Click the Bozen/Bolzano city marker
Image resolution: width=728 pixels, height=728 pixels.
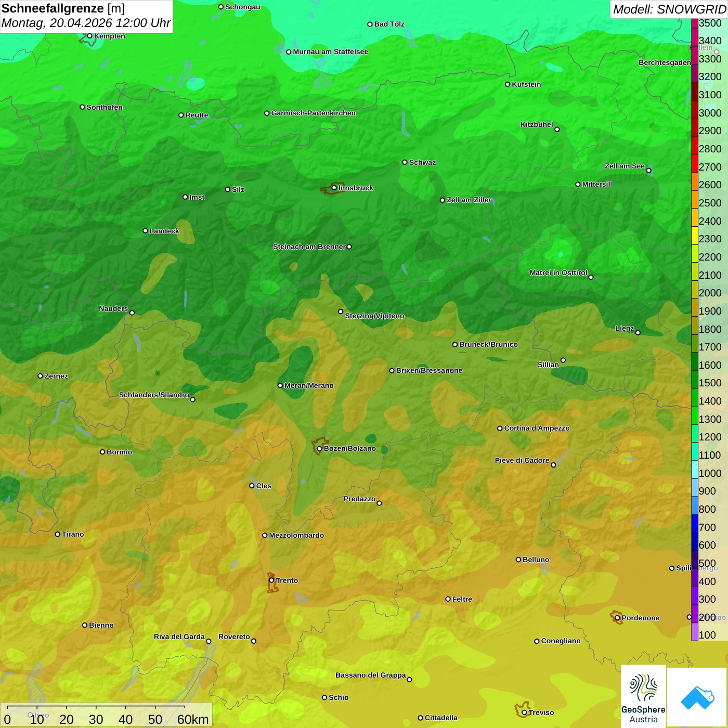[320, 448]
